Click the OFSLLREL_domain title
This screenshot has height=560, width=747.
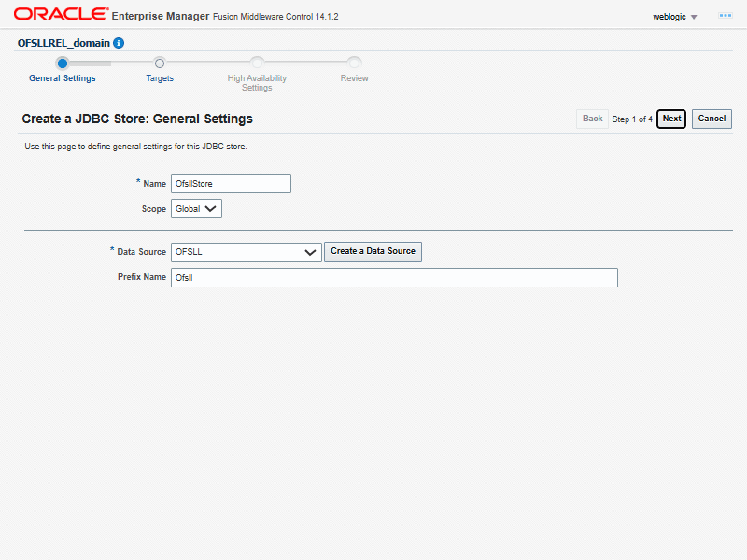(63, 43)
